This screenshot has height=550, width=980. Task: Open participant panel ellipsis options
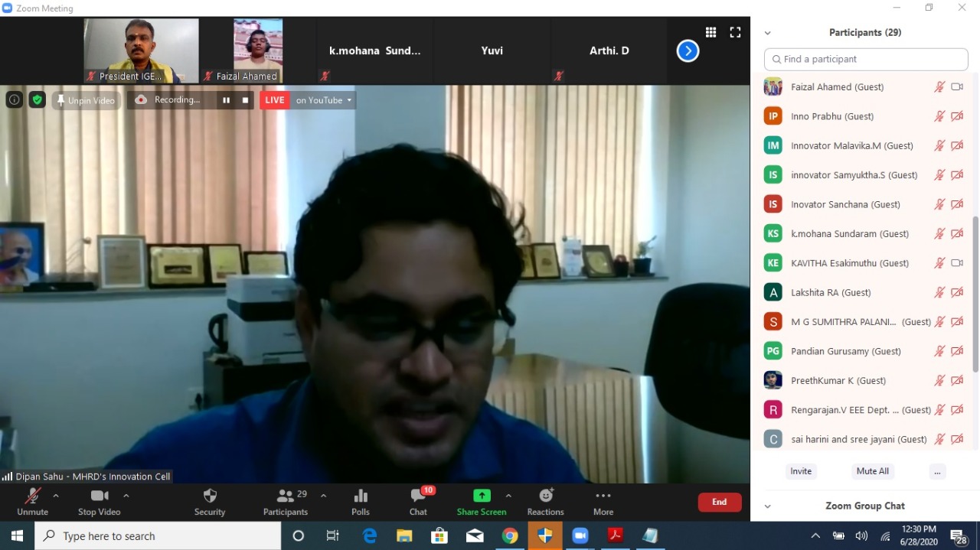937,471
